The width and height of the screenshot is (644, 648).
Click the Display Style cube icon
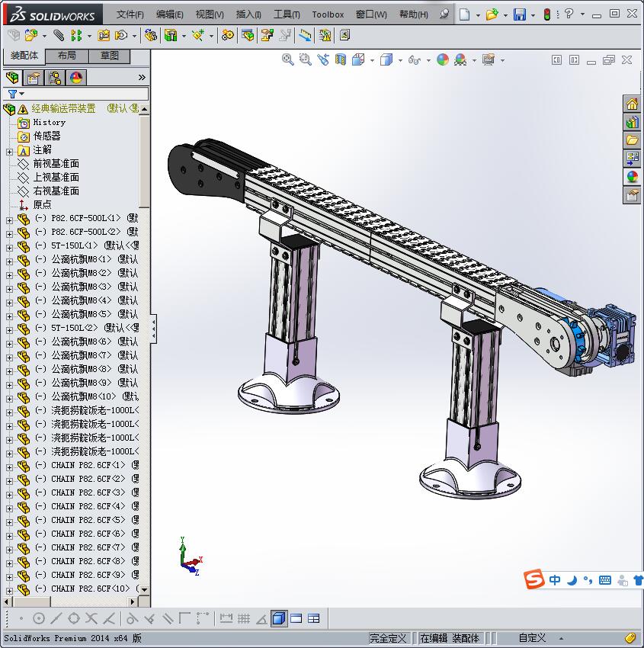[386, 60]
